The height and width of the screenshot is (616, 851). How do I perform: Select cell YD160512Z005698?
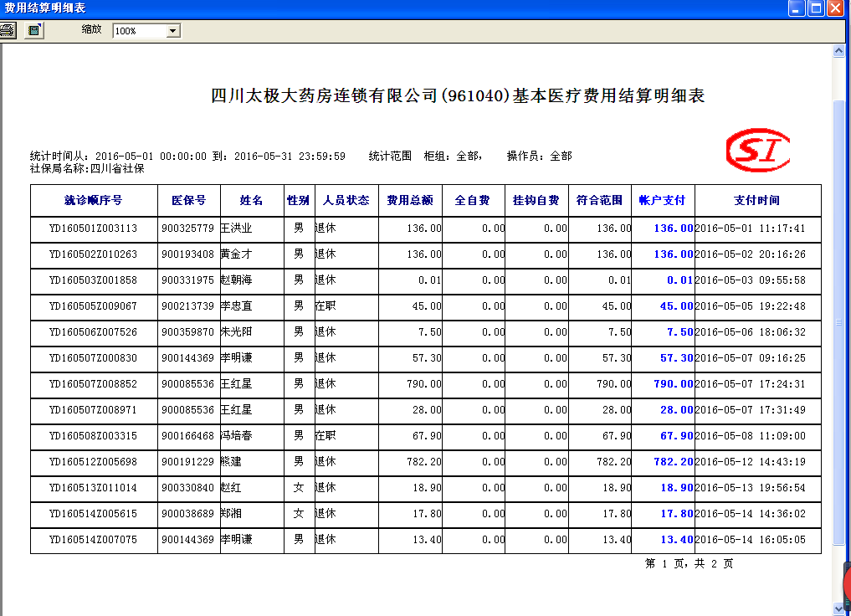[x=94, y=462]
